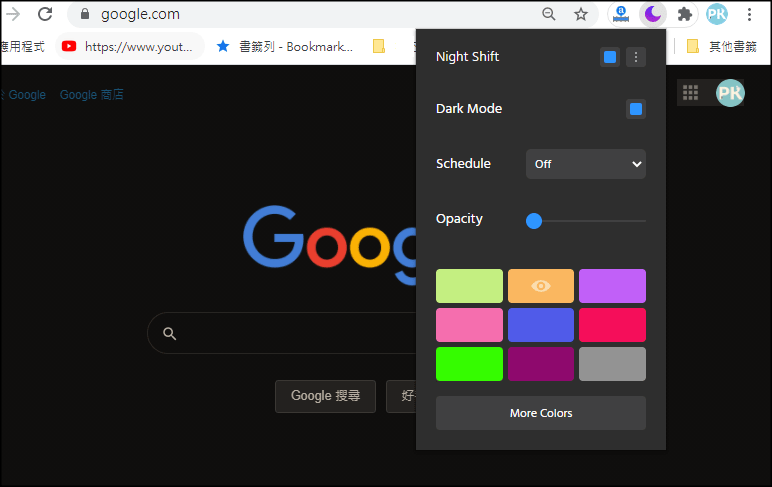Toggle the Dark Mode checkbox
The image size is (772, 487).
pos(636,109)
